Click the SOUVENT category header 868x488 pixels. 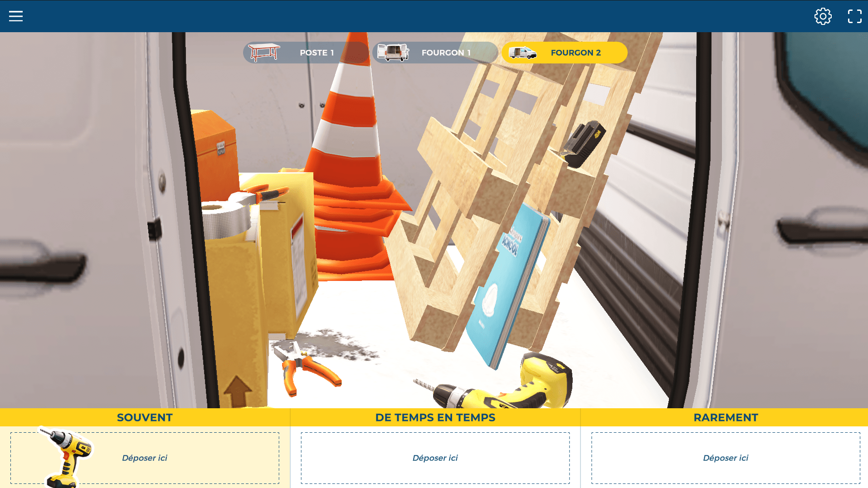pyautogui.click(x=145, y=417)
